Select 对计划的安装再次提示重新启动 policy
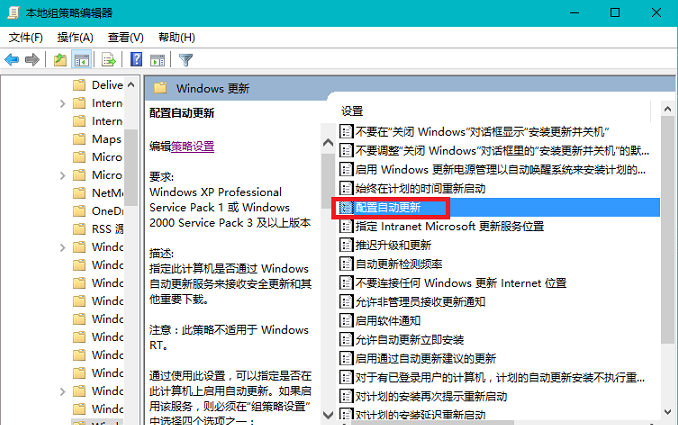The height and width of the screenshot is (425, 678). pos(431,396)
